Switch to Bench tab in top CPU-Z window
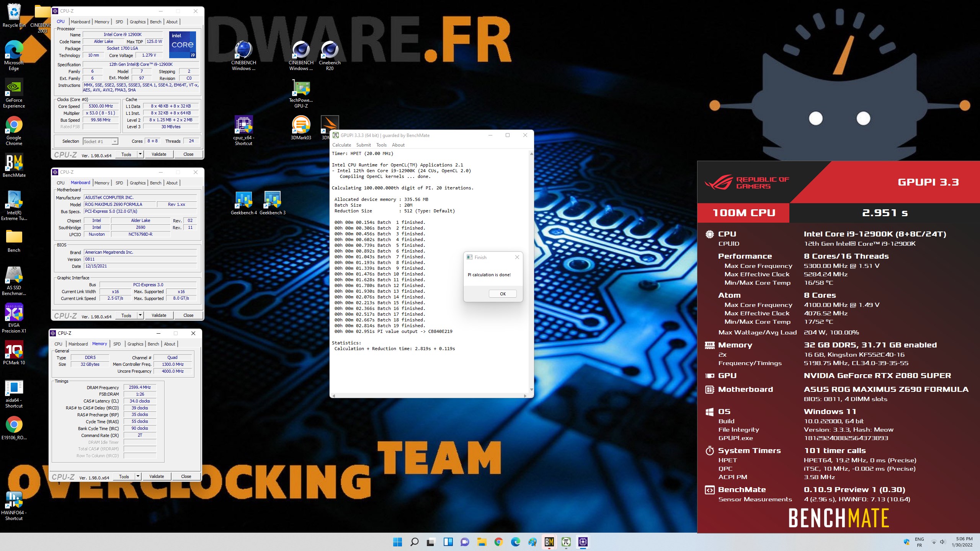Image resolution: width=980 pixels, height=551 pixels. (x=155, y=22)
